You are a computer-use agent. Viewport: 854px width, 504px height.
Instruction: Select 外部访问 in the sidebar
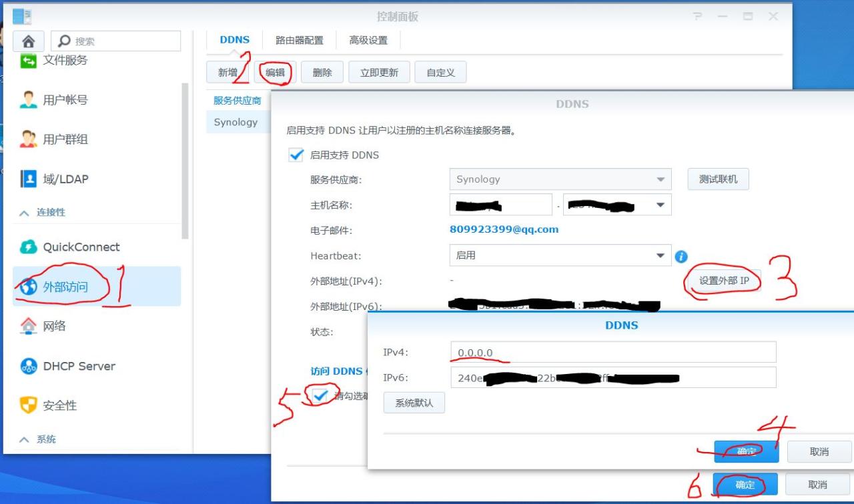(x=97, y=287)
